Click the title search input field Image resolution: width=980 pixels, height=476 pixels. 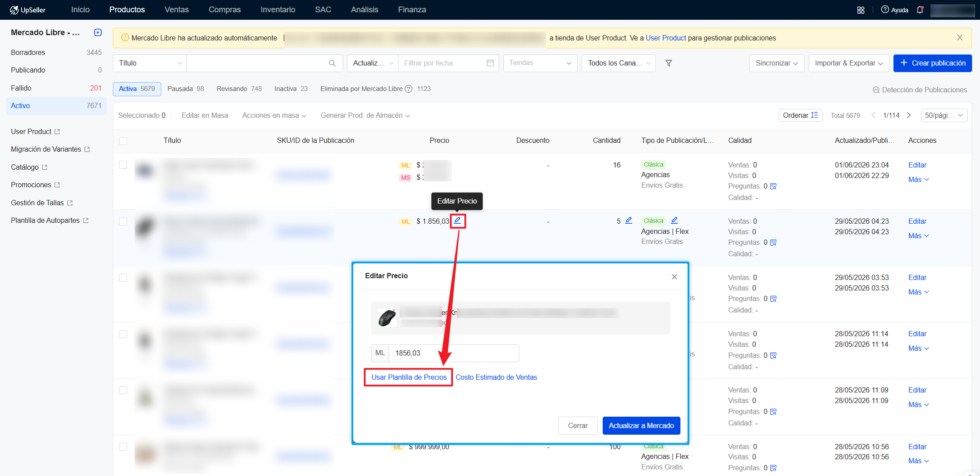point(257,63)
